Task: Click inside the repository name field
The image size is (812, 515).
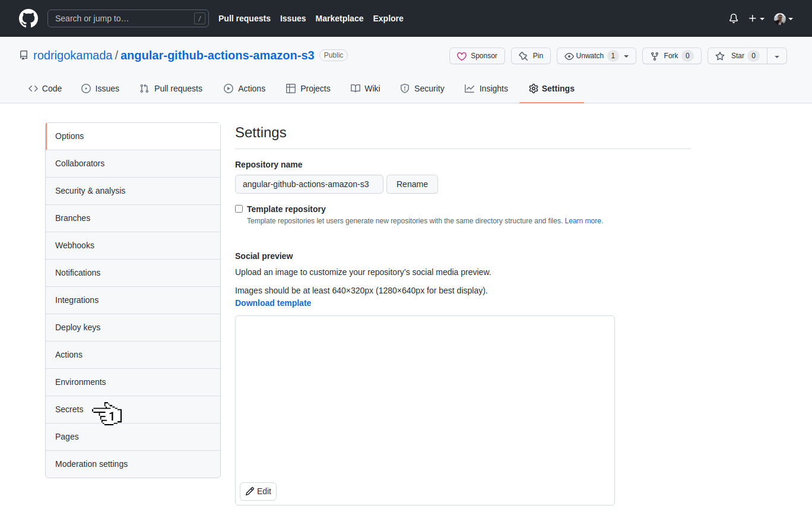Action: (x=309, y=184)
